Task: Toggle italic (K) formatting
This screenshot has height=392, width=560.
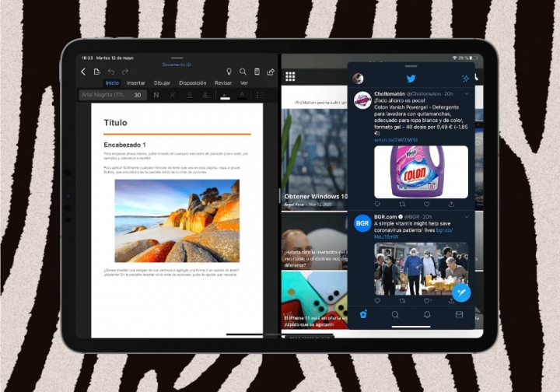Action: pos(173,95)
